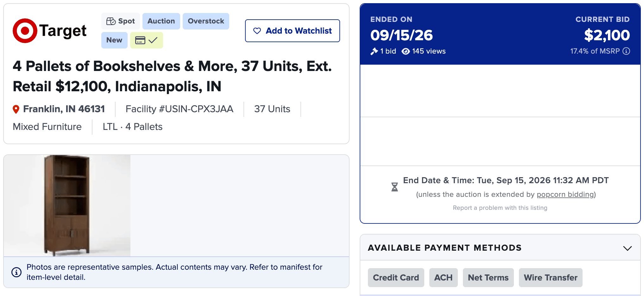Toggle the watchlist heart icon

(257, 31)
